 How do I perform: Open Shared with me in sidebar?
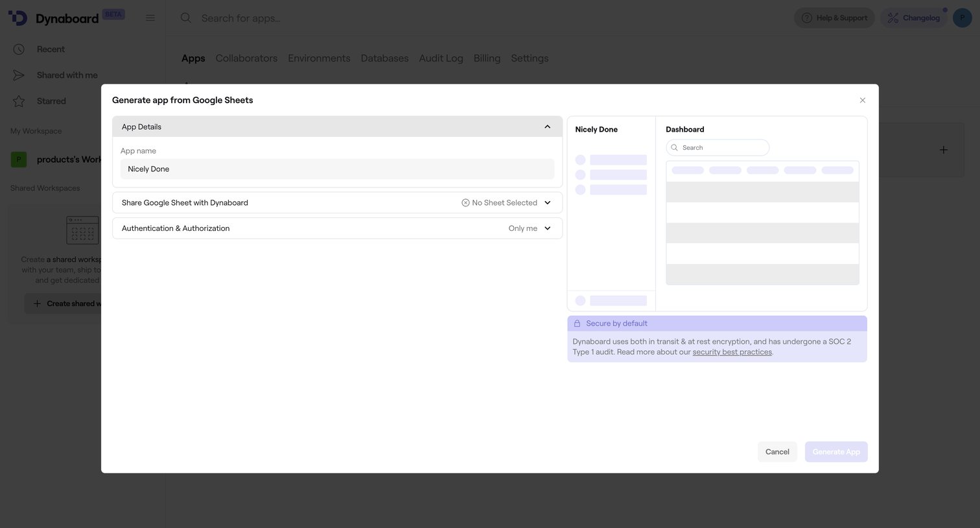(x=67, y=75)
